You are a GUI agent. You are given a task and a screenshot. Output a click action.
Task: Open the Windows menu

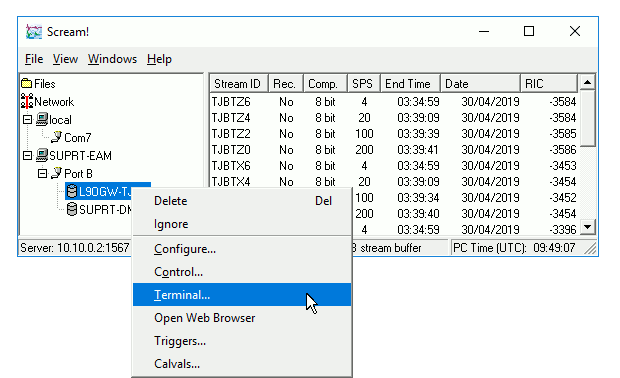(112, 59)
